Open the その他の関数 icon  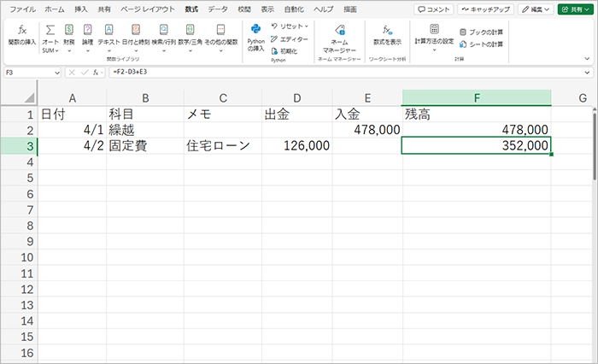point(220,30)
